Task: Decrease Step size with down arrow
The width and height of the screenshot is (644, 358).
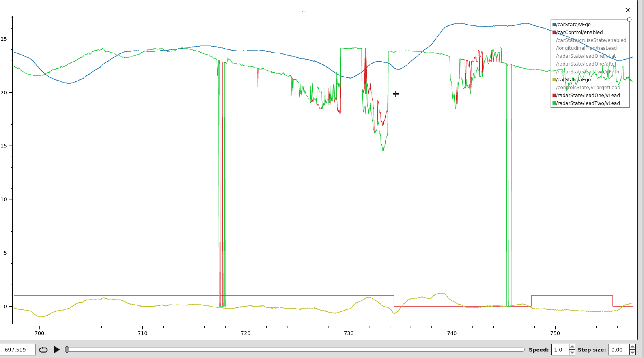Action: pyautogui.click(x=632, y=352)
